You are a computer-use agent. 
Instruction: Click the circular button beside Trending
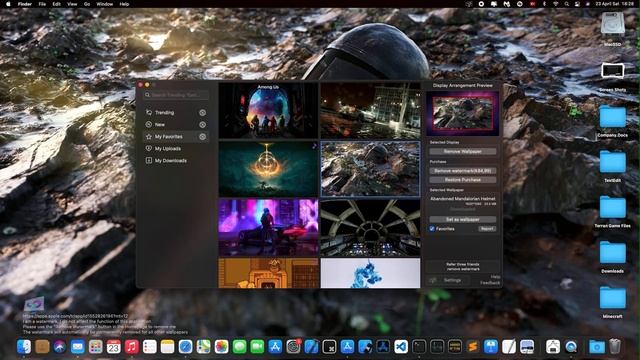pos(202,112)
